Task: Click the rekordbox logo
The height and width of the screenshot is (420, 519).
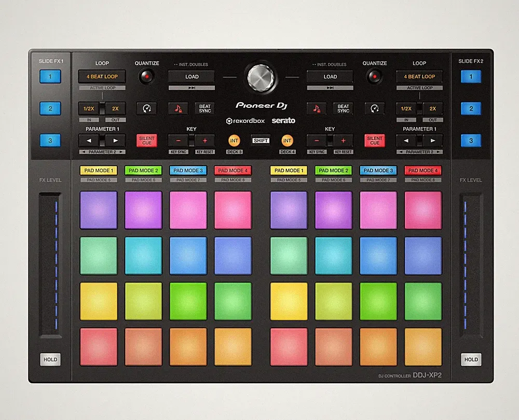Action: (245, 121)
